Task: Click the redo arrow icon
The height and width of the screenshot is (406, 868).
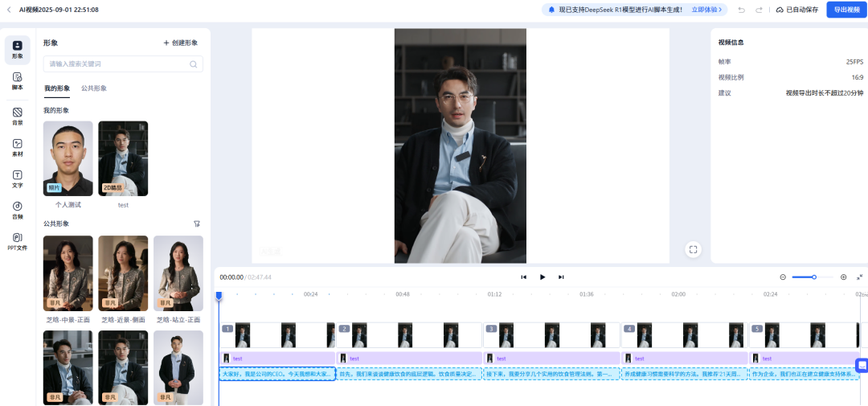Action: [759, 10]
